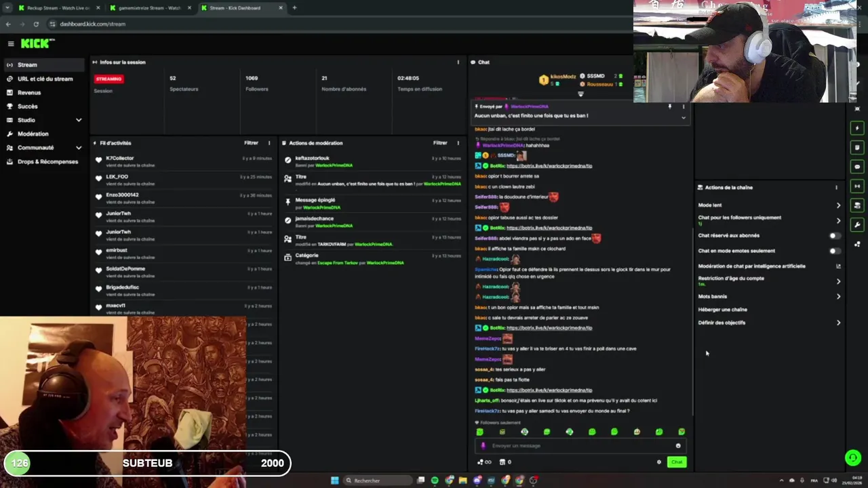Screen dimensions: 868x488
Task: Expand the pinned message chevron
Action: click(684, 117)
